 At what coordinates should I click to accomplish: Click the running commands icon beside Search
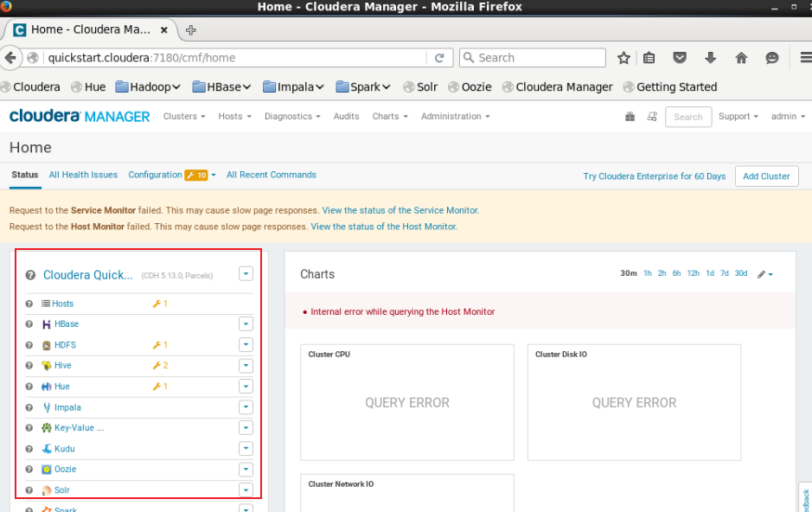point(652,117)
